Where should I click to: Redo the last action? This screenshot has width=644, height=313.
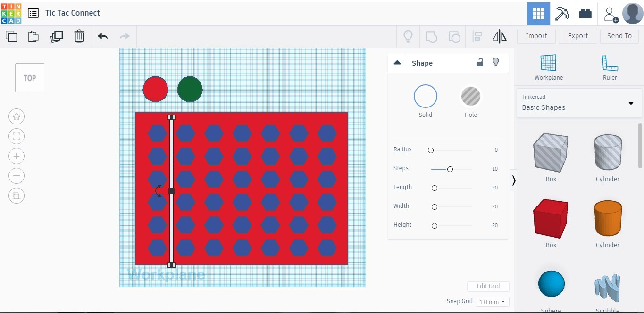click(125, 36)
